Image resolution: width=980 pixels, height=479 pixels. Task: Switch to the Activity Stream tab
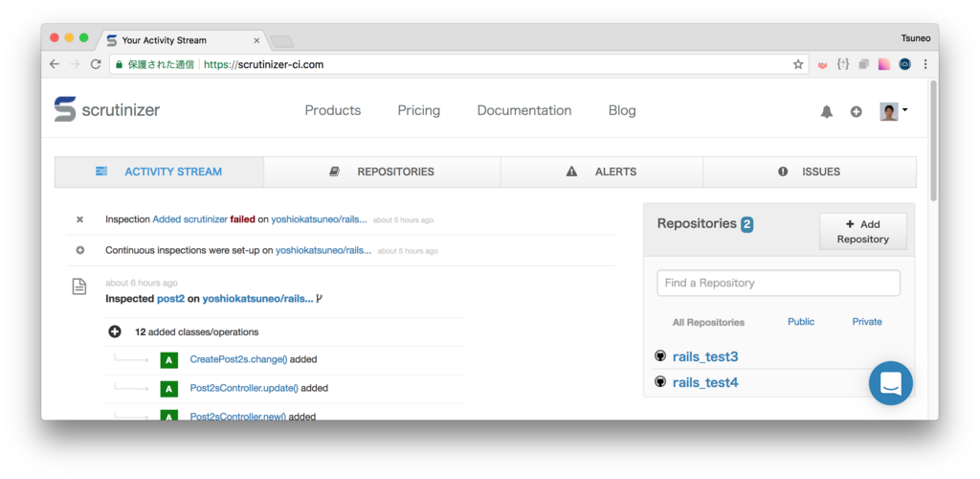[159, 172]
